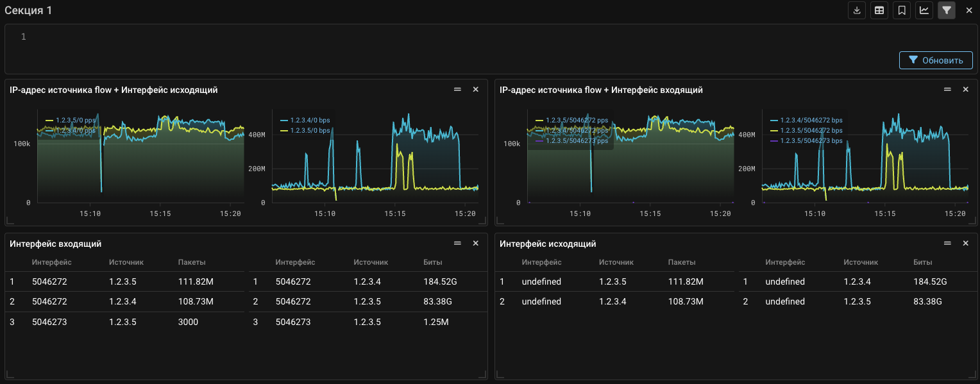Toggle the filter funnel icon

pyautogui.click(x=947, y=10)
